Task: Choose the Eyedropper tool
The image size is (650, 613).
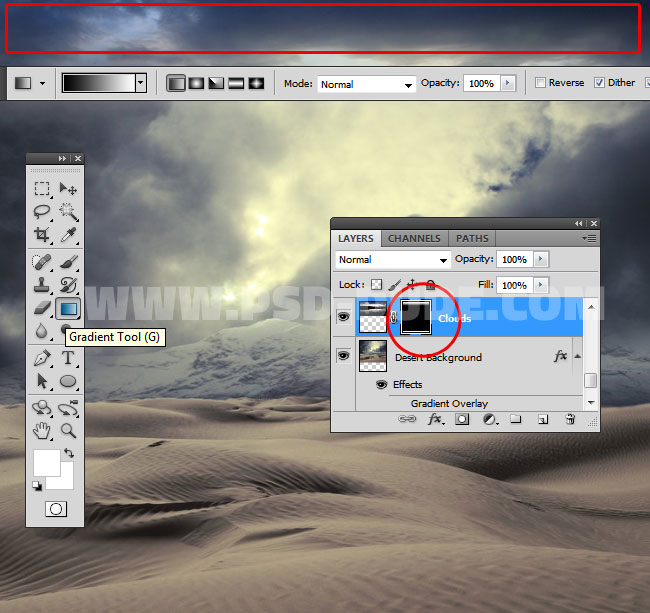Action: click(x=68, y=234)
